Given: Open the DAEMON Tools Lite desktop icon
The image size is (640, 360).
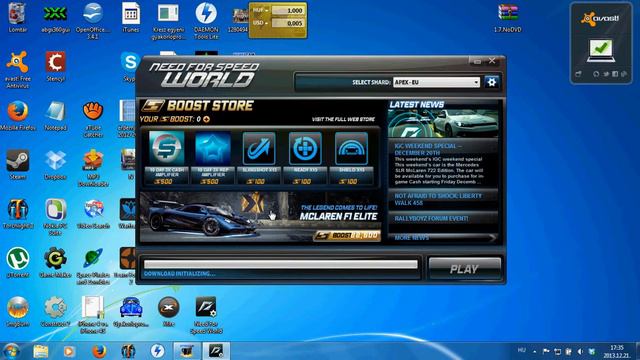Looking at the screenshot, I should coord(206,20).
